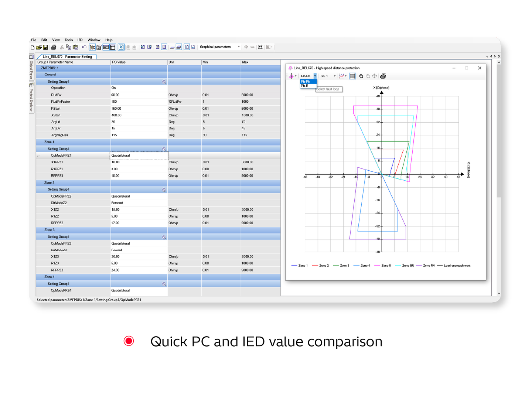This screenshot has width=532, height=399.
Task: Click the zoom in magnifier icon
Action: (361, 76)
